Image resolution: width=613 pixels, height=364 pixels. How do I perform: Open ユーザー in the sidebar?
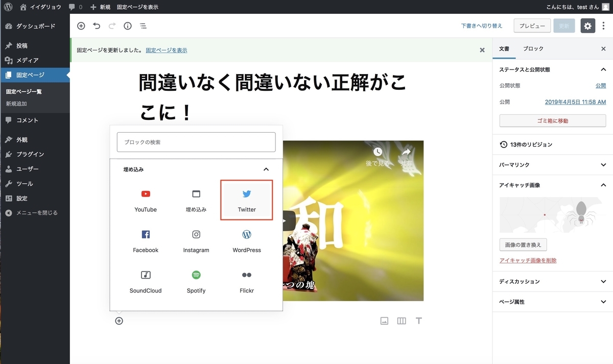pyautogui.click(x=35, y=169)
